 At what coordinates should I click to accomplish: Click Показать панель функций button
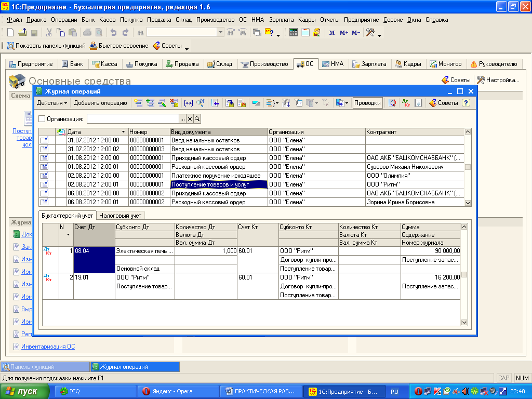tap(46, 46)
